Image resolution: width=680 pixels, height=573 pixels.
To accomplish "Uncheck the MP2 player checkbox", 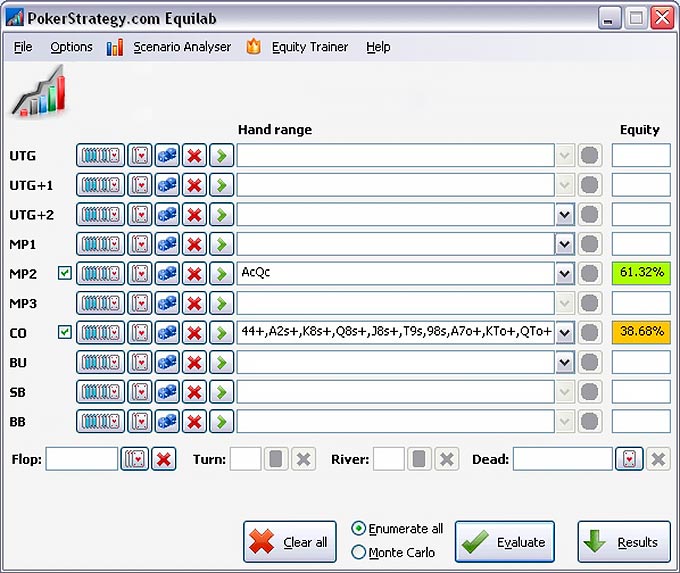I will [x=65, y=273].
